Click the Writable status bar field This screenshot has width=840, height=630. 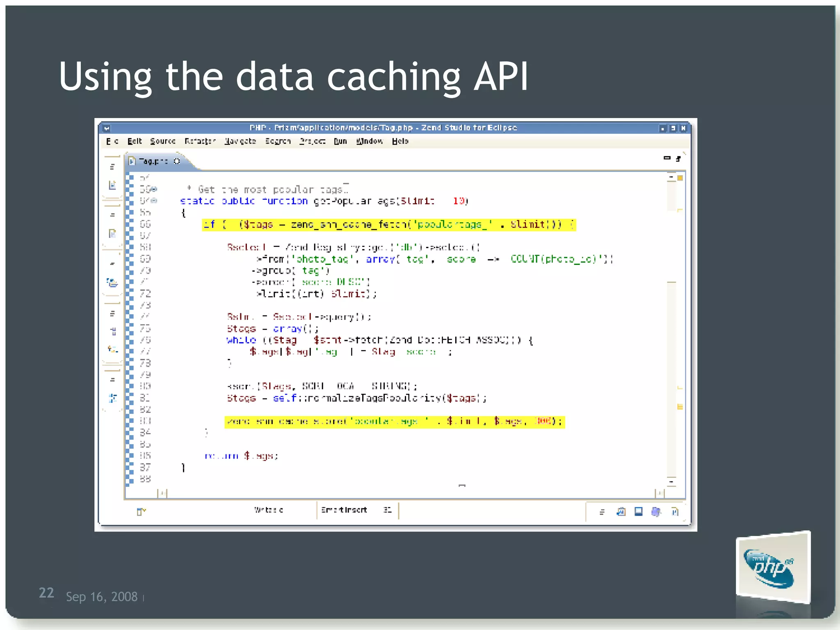pyautogui.click(x=269, y=510)
